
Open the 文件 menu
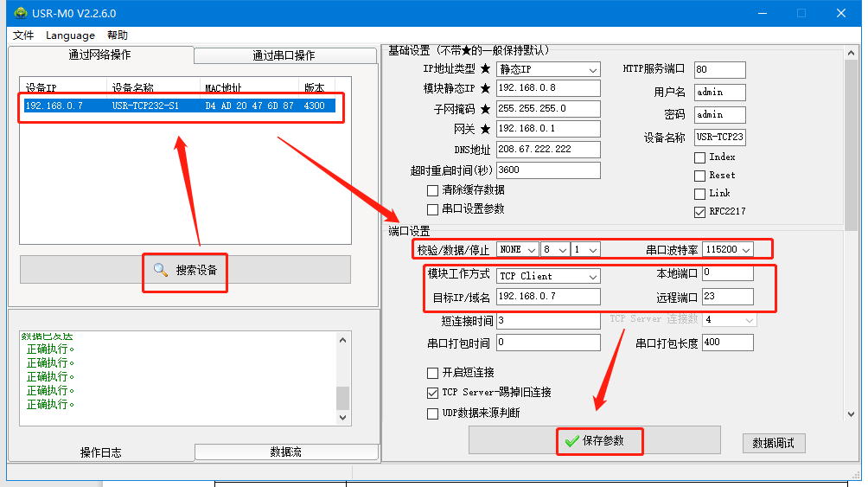[23, 35]
